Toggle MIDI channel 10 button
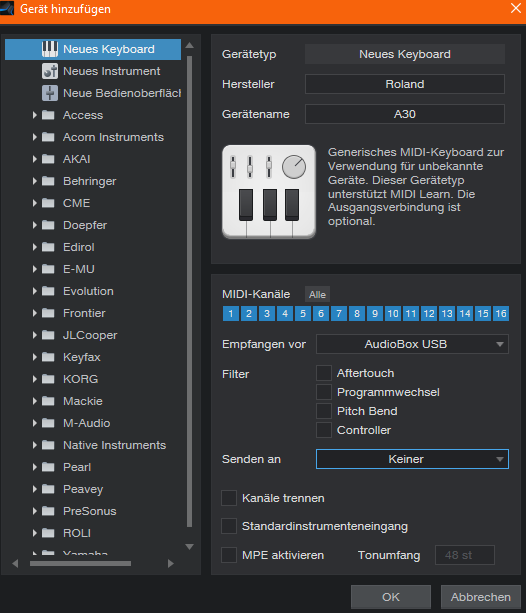Image resolution: width=526 pixels, height=613 pixels. [393, 314]
